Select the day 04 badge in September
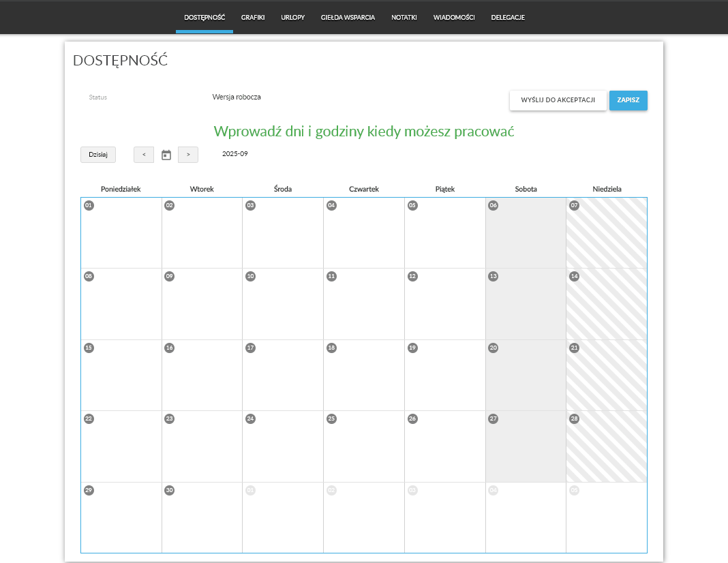Screen dimensions: 728x563 point(331,205)
